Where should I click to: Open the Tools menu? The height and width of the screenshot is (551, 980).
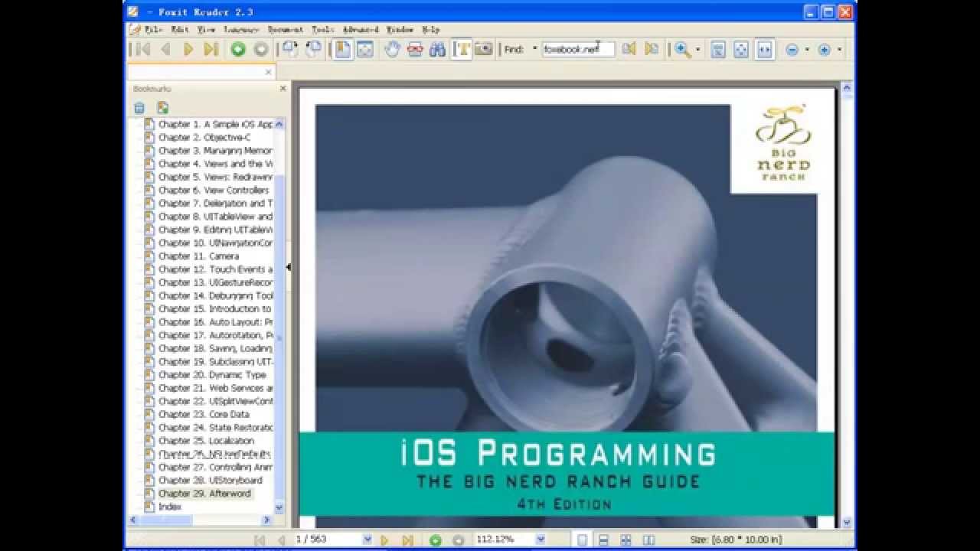[x=322, y=29]
